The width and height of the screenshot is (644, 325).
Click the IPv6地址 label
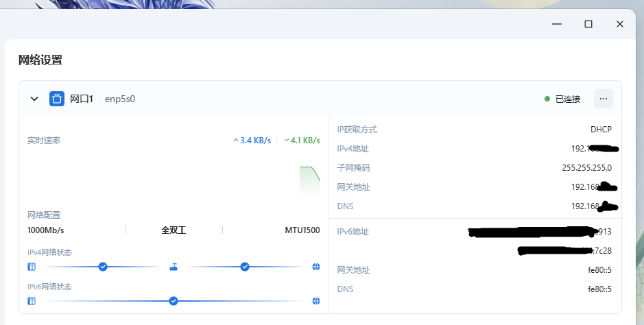pos(353,232)
